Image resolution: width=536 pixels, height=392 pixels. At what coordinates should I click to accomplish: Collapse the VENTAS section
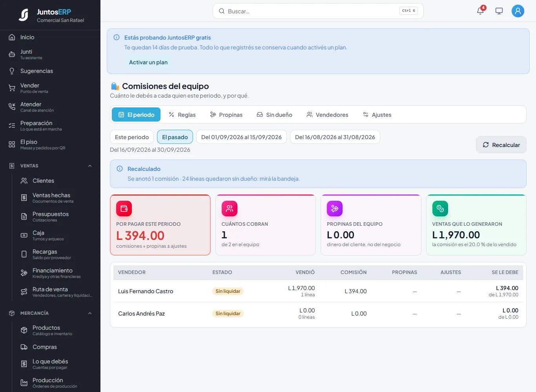click(50, 166)
